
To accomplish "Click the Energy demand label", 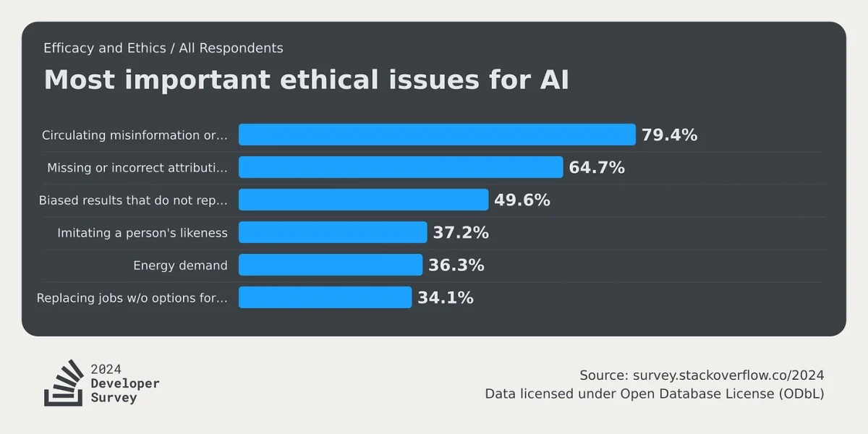I will 180,265.
